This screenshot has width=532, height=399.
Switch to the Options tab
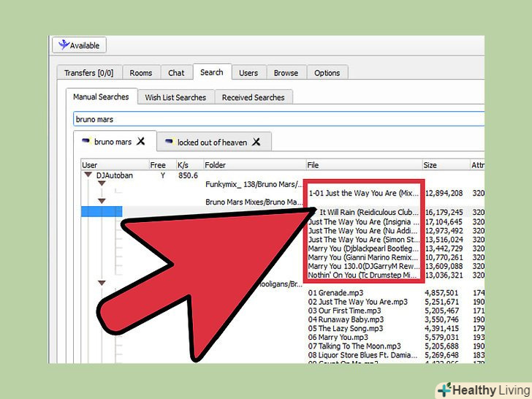click(x=327, y=73)
